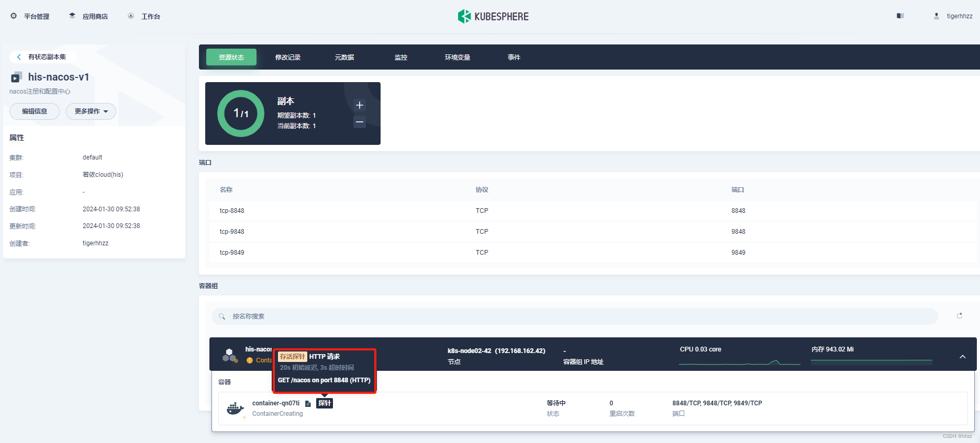Click the his-nacos-v1 workload icon
Screen dimensions: 980x443
[x=16, y=77]
